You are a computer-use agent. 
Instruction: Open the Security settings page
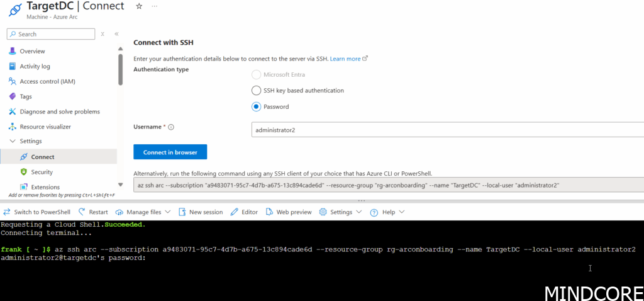click(x=42, y=172)
